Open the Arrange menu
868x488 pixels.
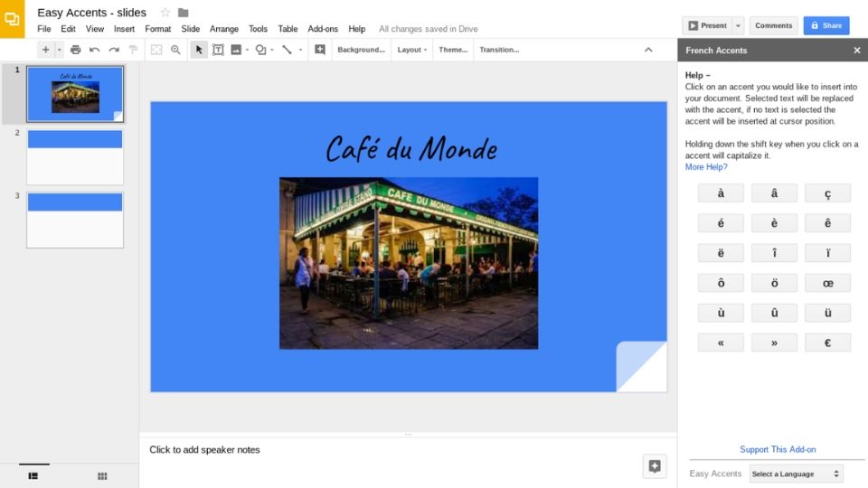tap(224, 29)
